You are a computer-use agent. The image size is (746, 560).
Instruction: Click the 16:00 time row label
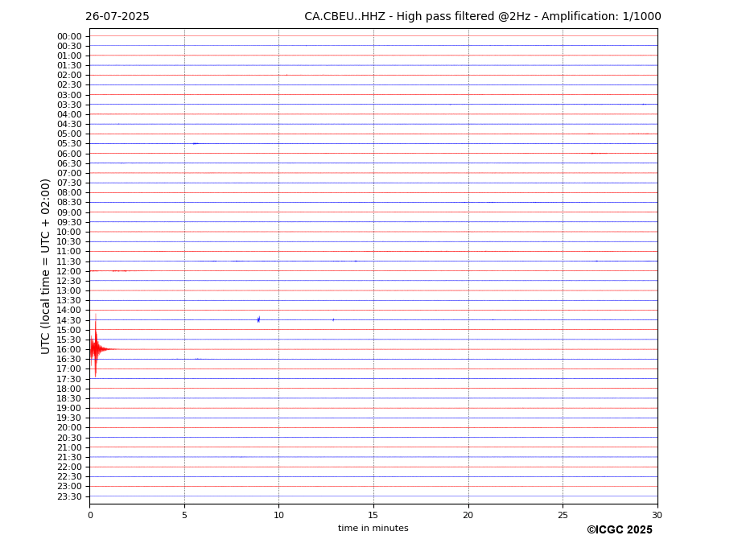(x=69, y=350)
